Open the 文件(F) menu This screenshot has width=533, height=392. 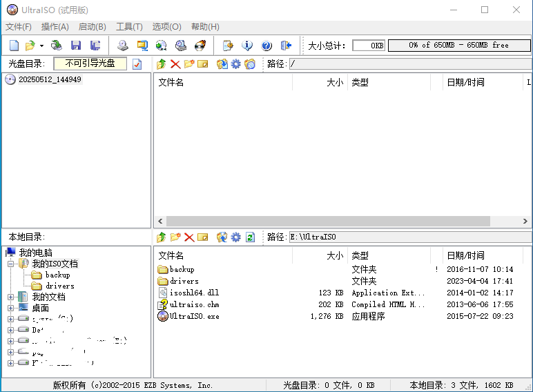(19, 27)
